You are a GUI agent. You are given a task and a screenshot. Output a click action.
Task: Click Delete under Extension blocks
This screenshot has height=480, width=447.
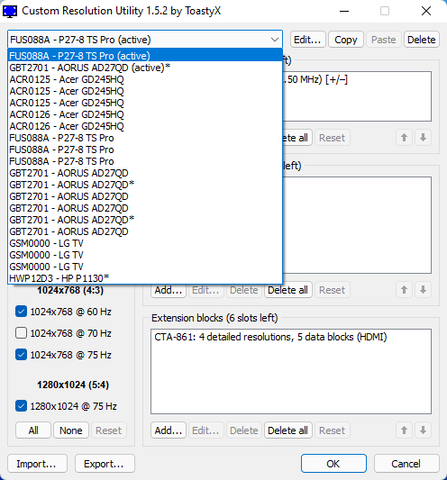244,430
